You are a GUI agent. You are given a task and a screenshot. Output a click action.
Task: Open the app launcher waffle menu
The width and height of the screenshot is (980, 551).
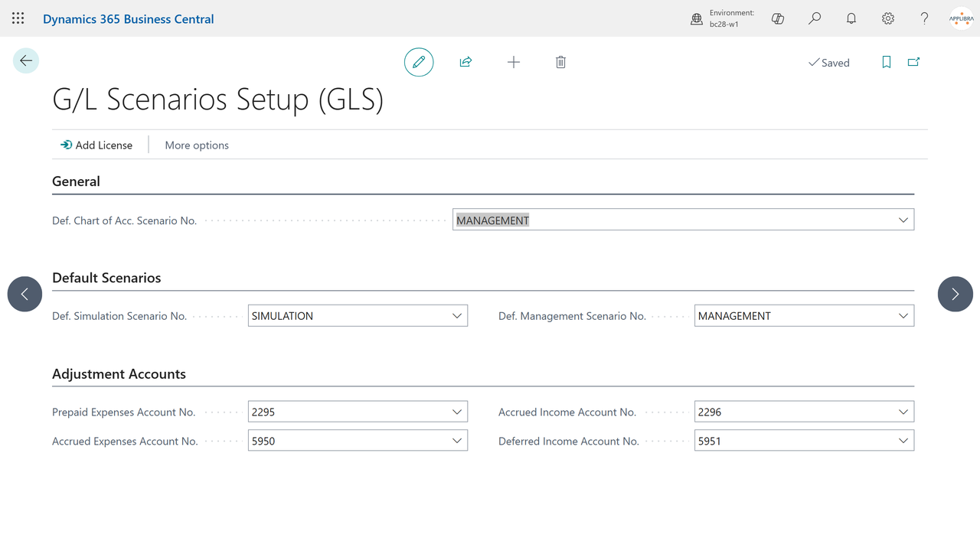(18, 18)
